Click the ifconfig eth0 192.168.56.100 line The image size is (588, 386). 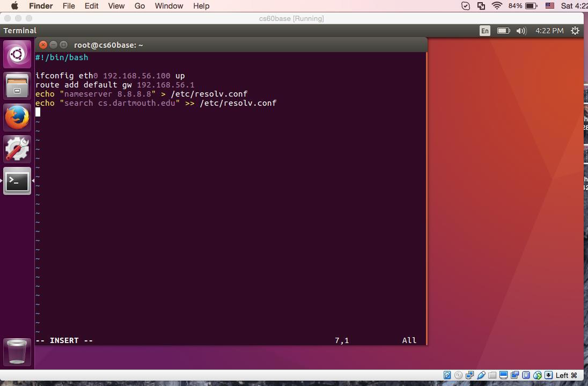point(110,76)
